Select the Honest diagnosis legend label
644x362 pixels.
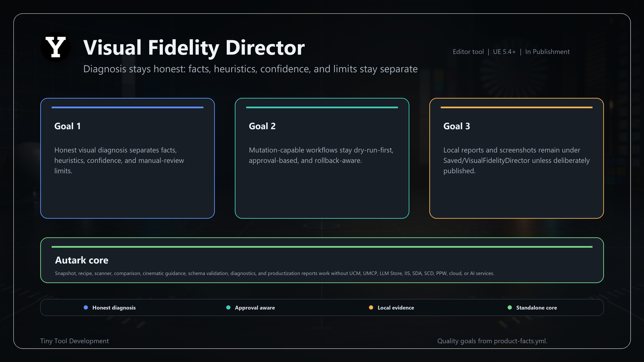click(114, 308)
